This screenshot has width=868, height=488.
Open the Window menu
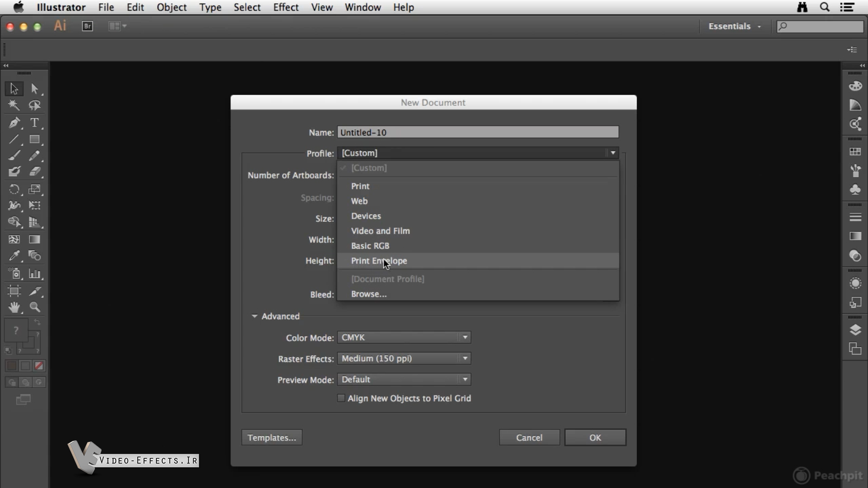point(363,8)
